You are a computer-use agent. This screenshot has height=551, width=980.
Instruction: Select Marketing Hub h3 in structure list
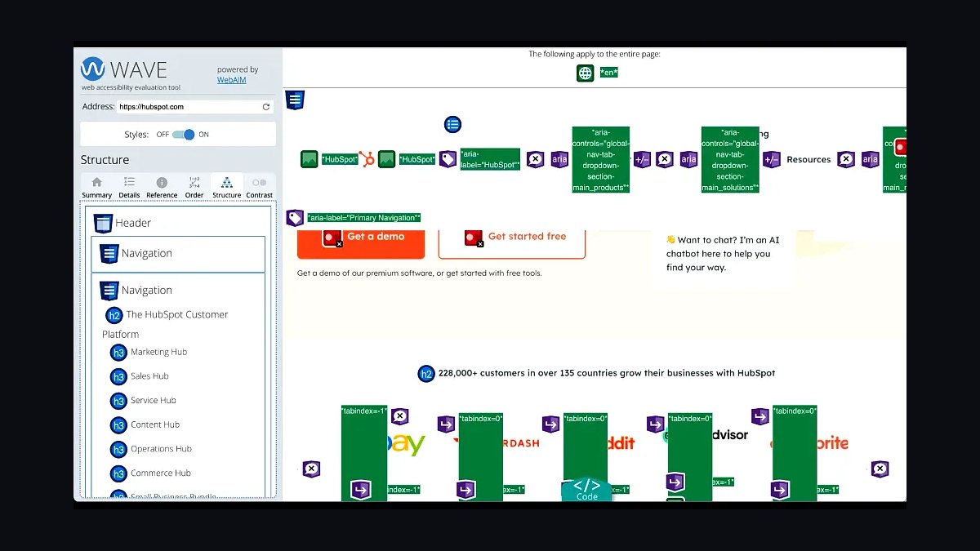[x=158, y=353]
